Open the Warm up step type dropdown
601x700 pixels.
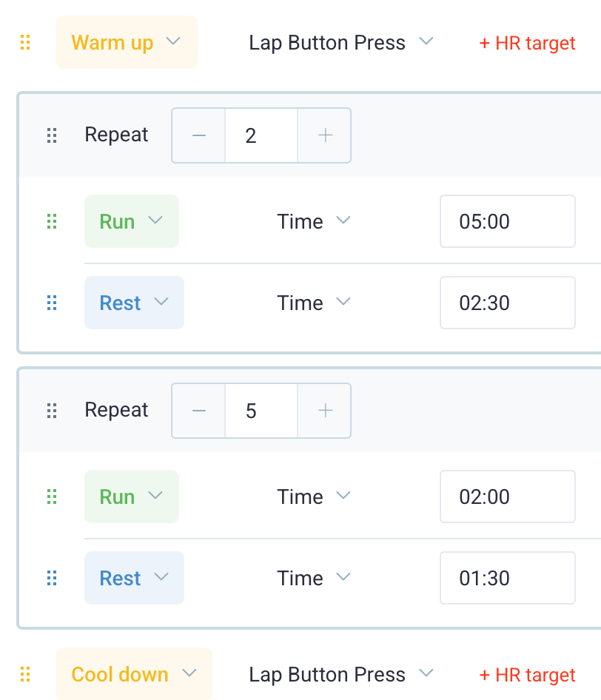[x=127, y=42]
